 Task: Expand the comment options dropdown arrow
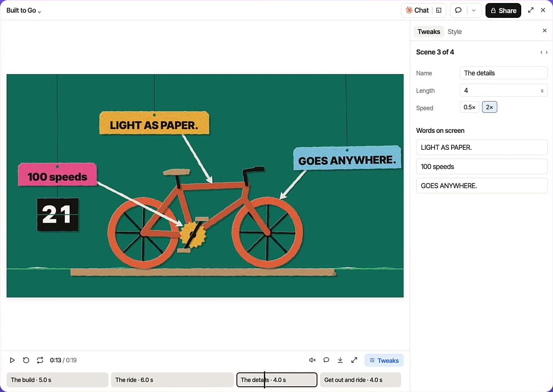click(x=474, y=10)
